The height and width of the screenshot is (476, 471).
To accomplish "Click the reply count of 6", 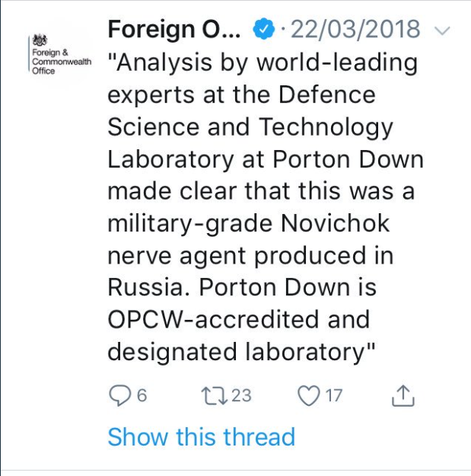I will pyautogui.click(x=141, y=395).
